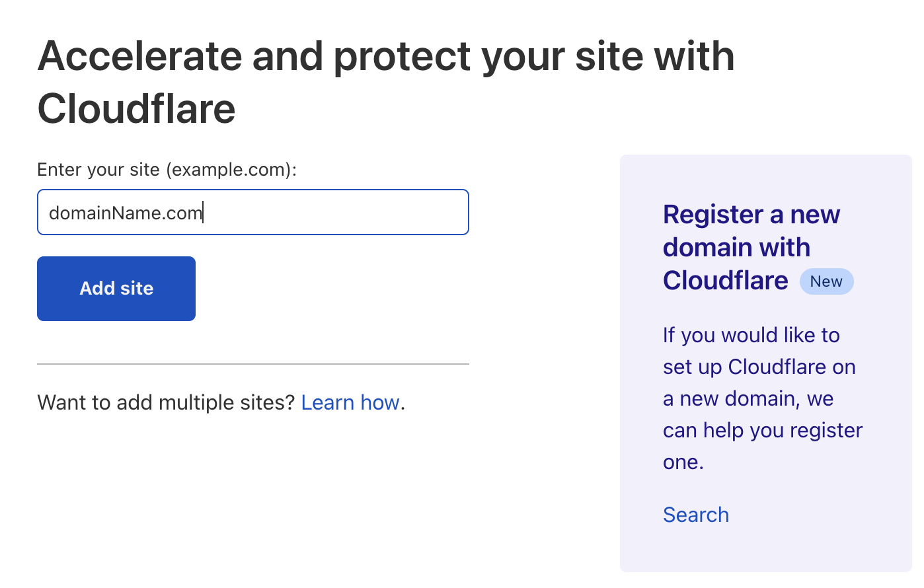
Task: Click the 'If you would like to' line
Action: [751, 335]
